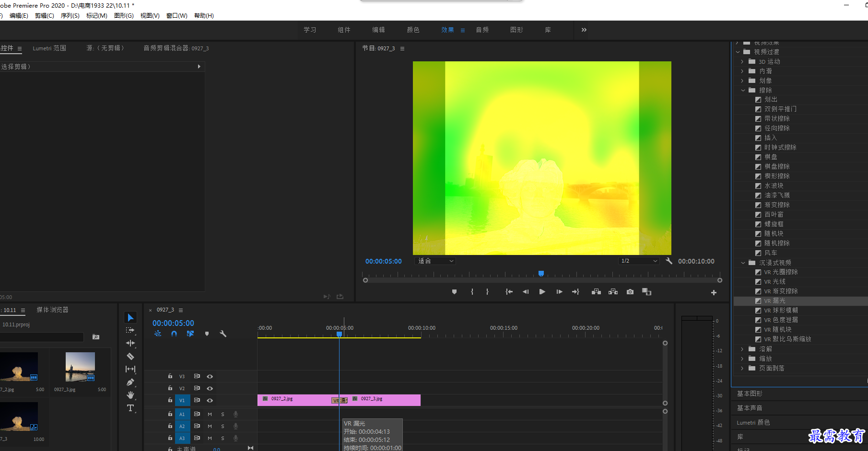868x451 pixels.
Task: Solo audio track A2
Action: point(223,426)
